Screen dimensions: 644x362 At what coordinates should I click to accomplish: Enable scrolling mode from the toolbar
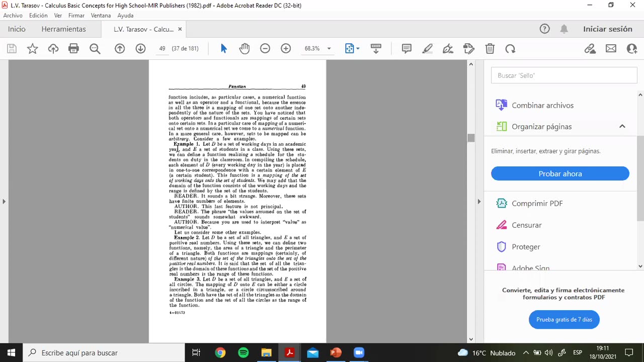[376, 49]
